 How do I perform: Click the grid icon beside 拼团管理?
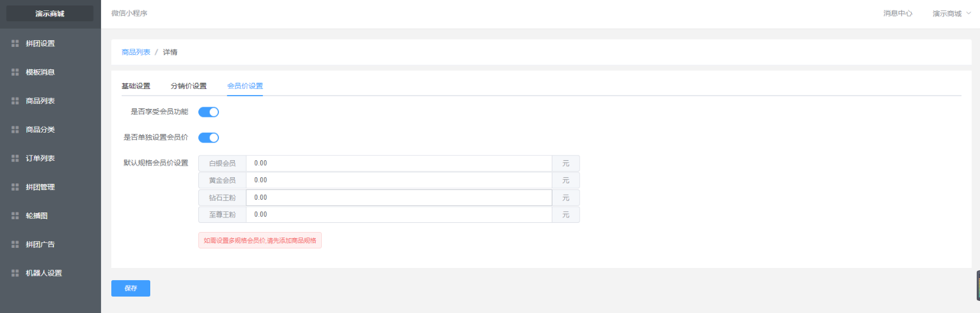(x=15, y=187)
